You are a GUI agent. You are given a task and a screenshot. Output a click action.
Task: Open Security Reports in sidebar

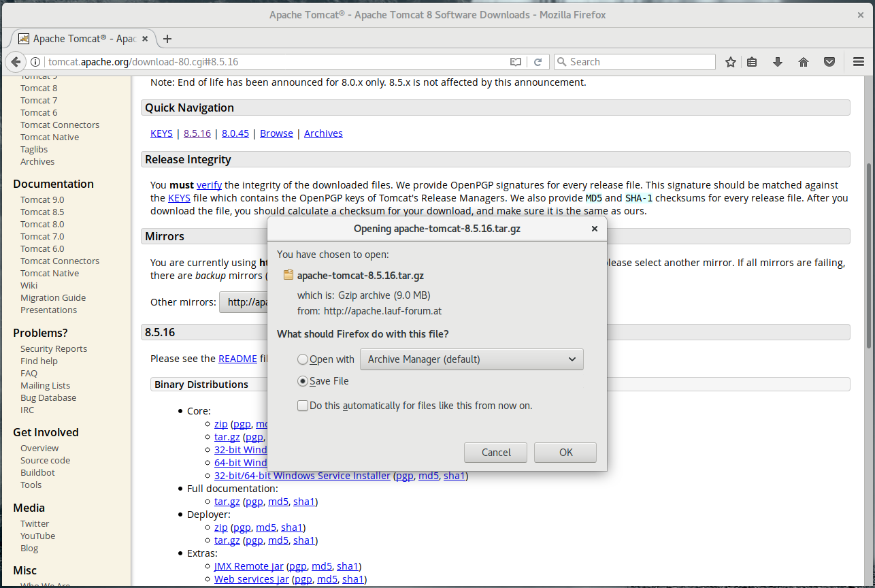[54, 348]
